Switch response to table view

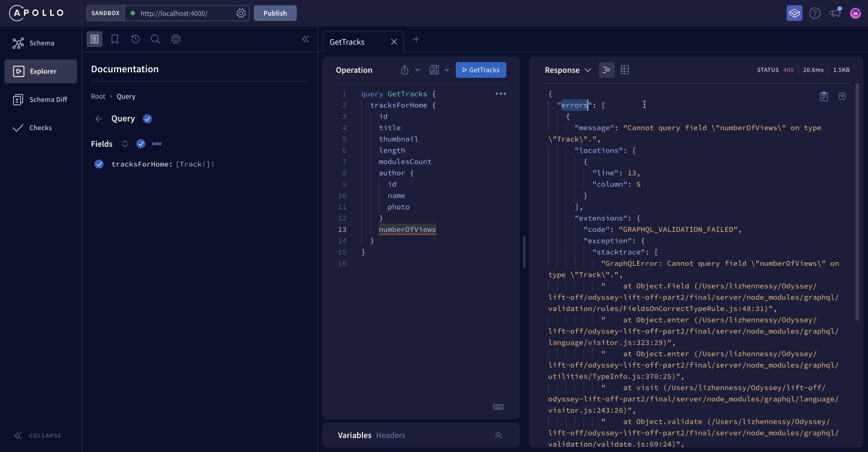[625, 70]
